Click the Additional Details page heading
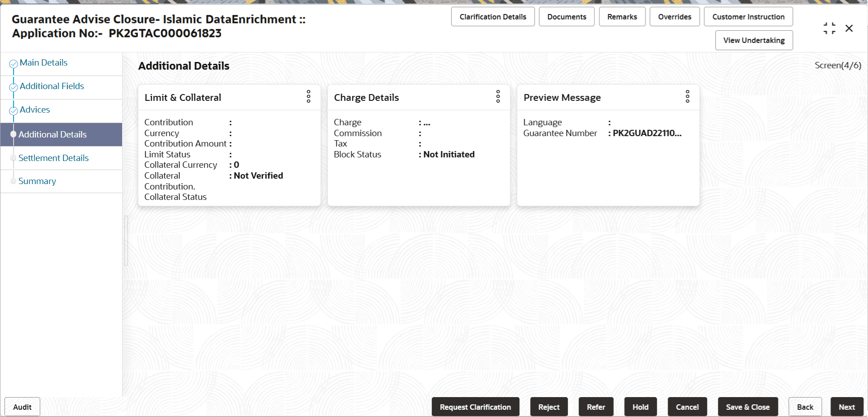Image resolution: width=868 pixels, height=417 pixels. point(184,66)
